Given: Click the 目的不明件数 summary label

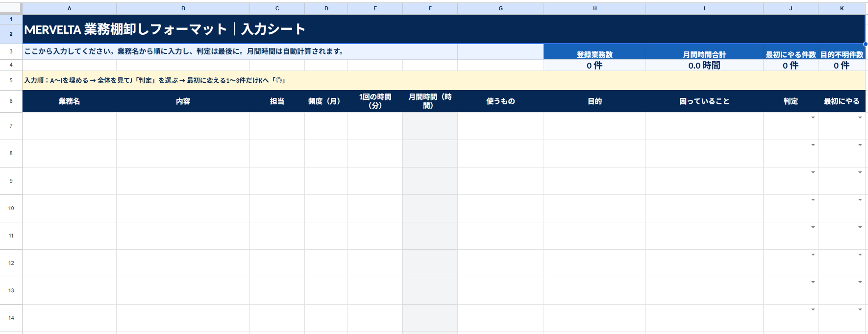Looking at the screenshot, I should click(842, 54).
